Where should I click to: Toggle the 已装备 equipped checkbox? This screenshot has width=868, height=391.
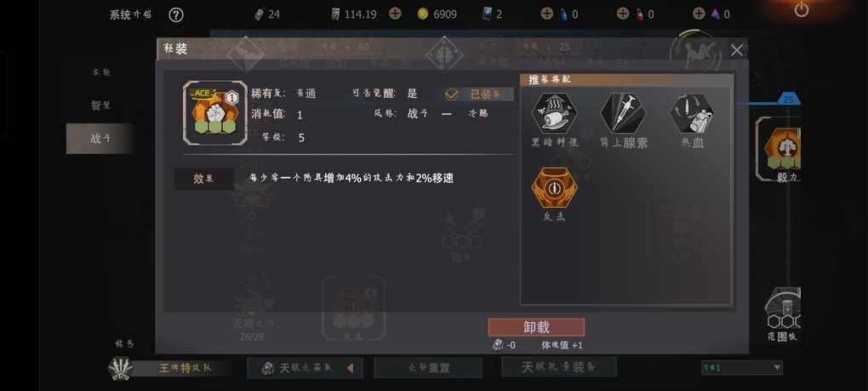point(451,95)
